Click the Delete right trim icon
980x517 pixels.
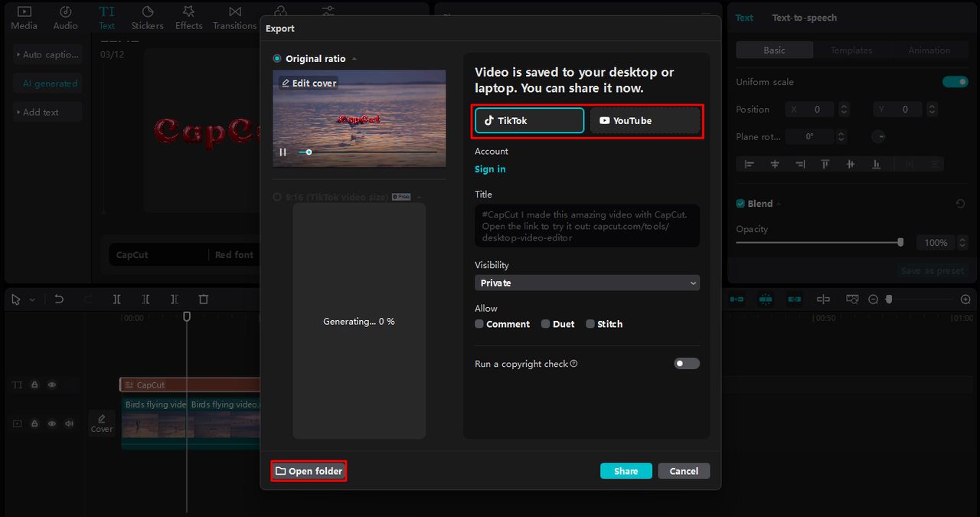tap(175, 299)
